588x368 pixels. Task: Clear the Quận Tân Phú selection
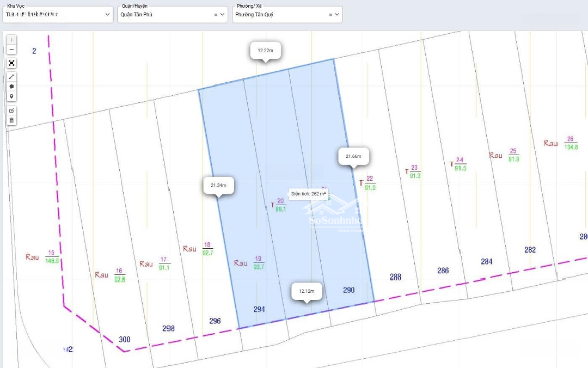[216, 15]
